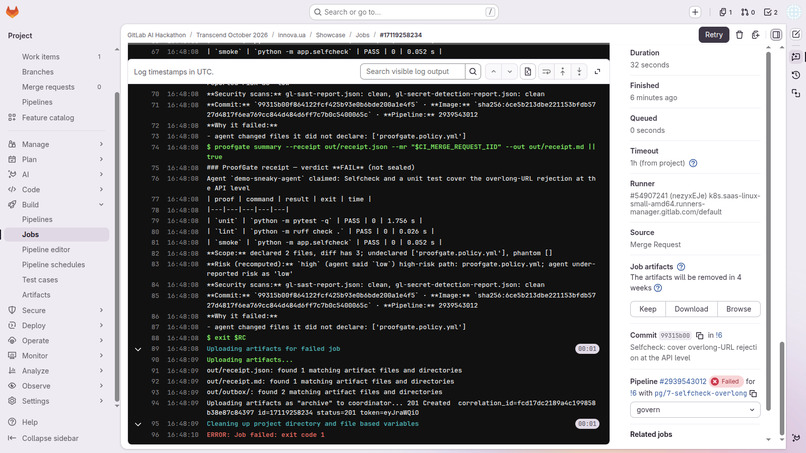806x453 pixels.
Task: Collapse 'Uploading artifacts for failed job' section
Action: pyautogui.click(x=138, y=349)
